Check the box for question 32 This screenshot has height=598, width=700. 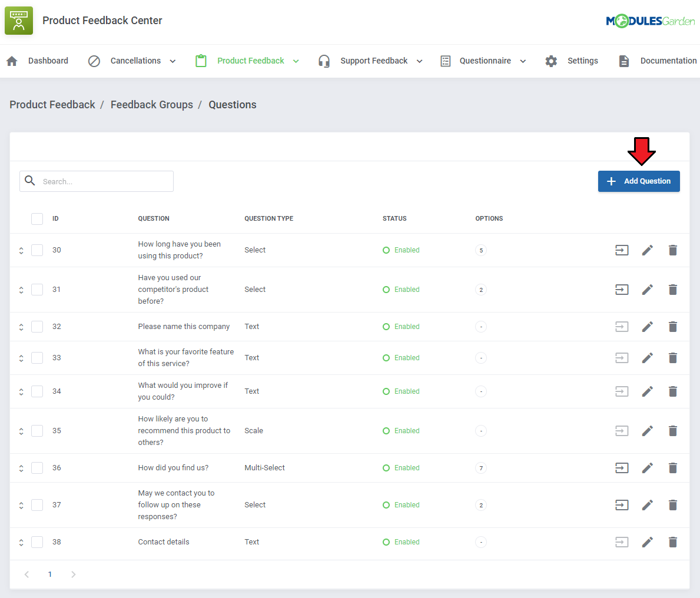(37, 327)
